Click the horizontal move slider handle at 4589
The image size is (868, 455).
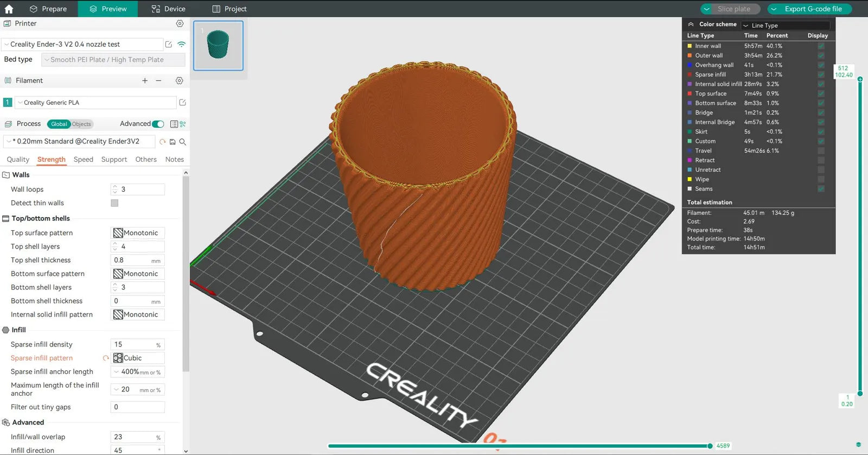tap(710, 446)
